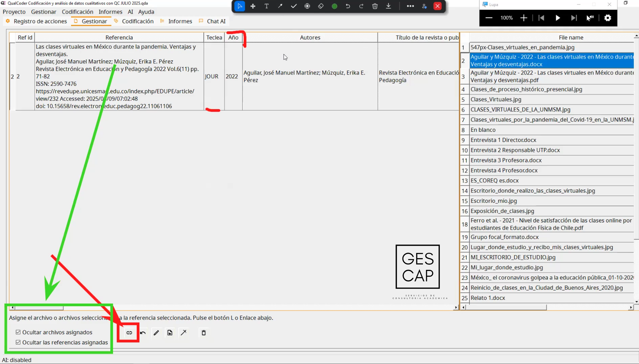Click the Año column header
Viewport: 639px width, 364px height.
pyautogui.click(x=233, y=38)
